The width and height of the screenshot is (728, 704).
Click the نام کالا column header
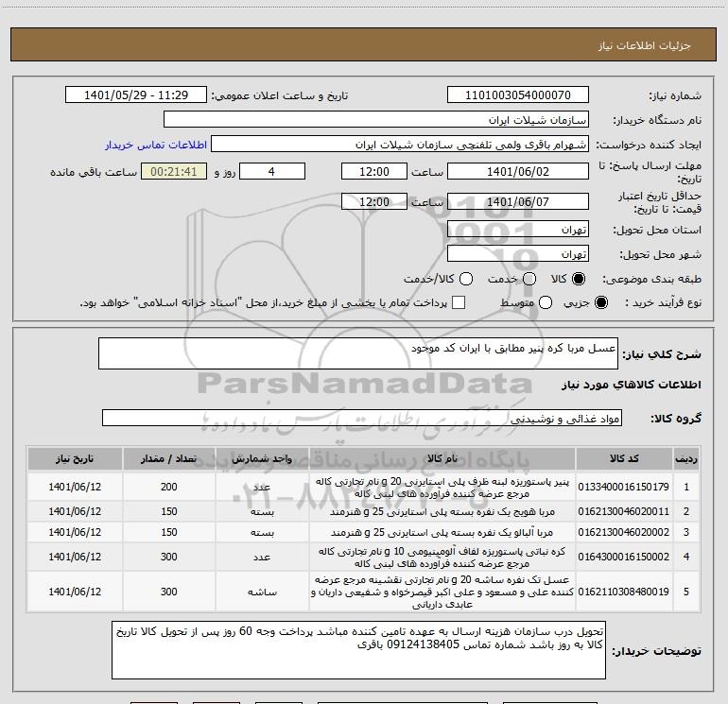[x=442, y=459]
